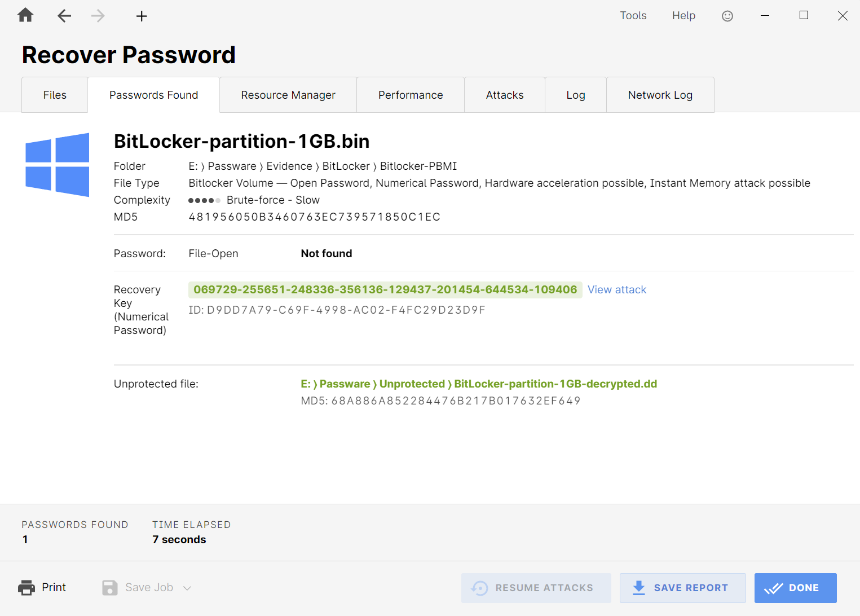
Task: Click the complexity dots indicator
Action: click(x=204, y=200)
